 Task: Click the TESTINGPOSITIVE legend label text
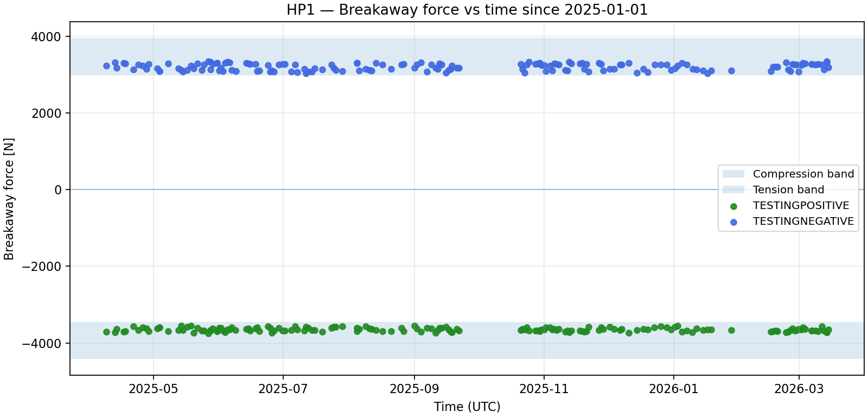(x=801, y=206)
